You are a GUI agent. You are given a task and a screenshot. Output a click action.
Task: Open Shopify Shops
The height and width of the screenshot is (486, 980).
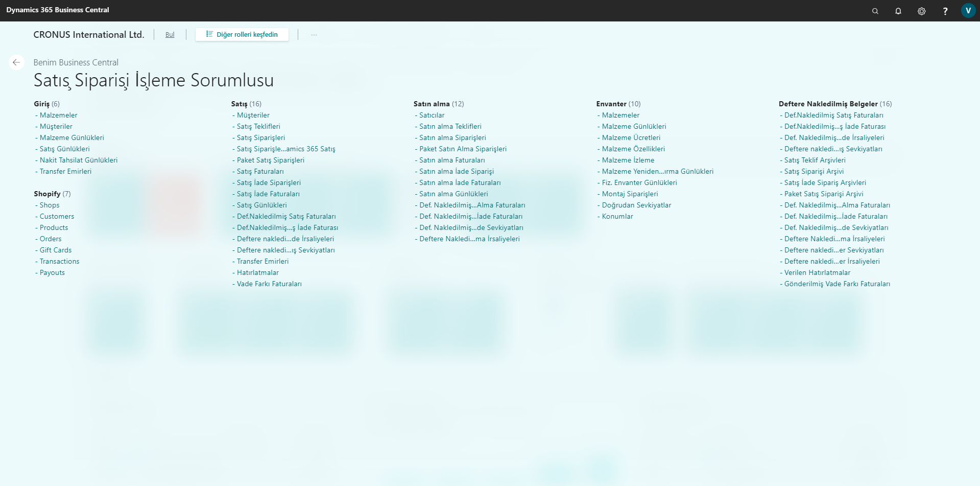50,205
